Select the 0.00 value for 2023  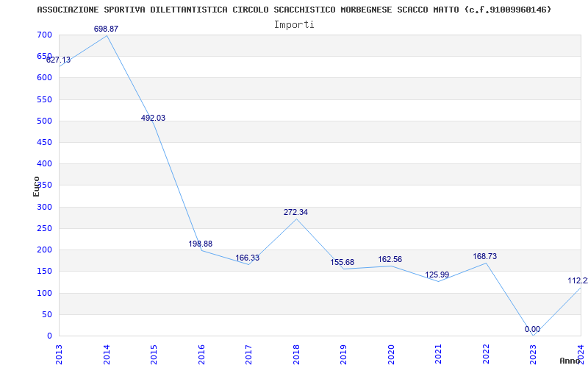point(532,329)
